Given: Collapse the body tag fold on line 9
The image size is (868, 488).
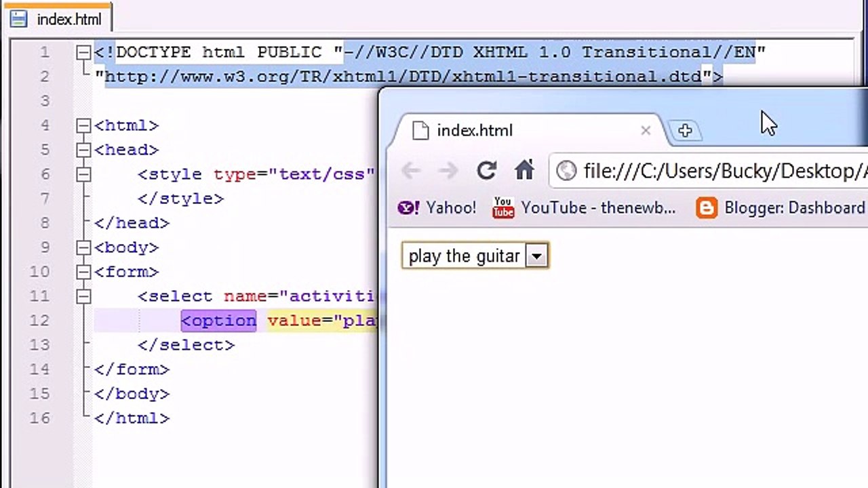Looking at the screenshot, I should coord(83,247).
